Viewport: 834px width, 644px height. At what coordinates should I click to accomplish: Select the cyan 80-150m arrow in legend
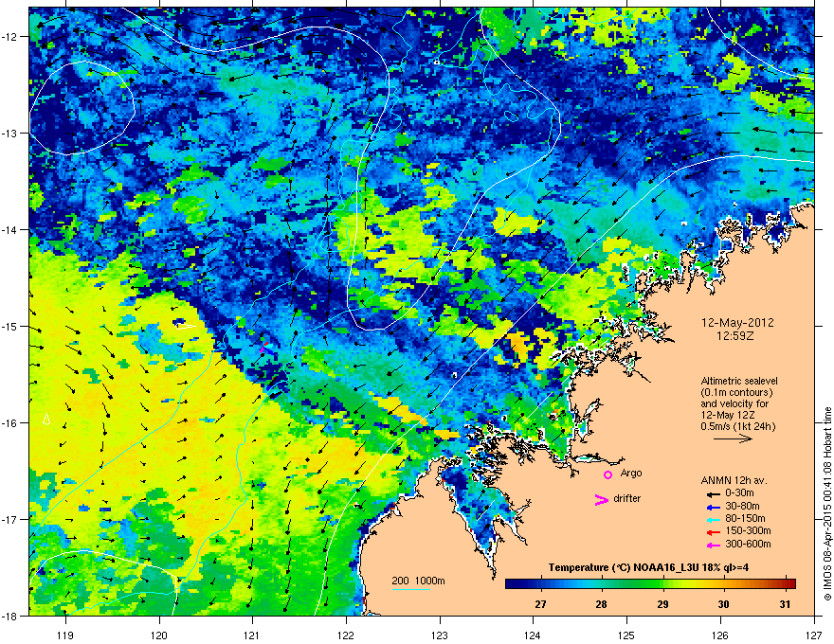[x=713, y=519]
